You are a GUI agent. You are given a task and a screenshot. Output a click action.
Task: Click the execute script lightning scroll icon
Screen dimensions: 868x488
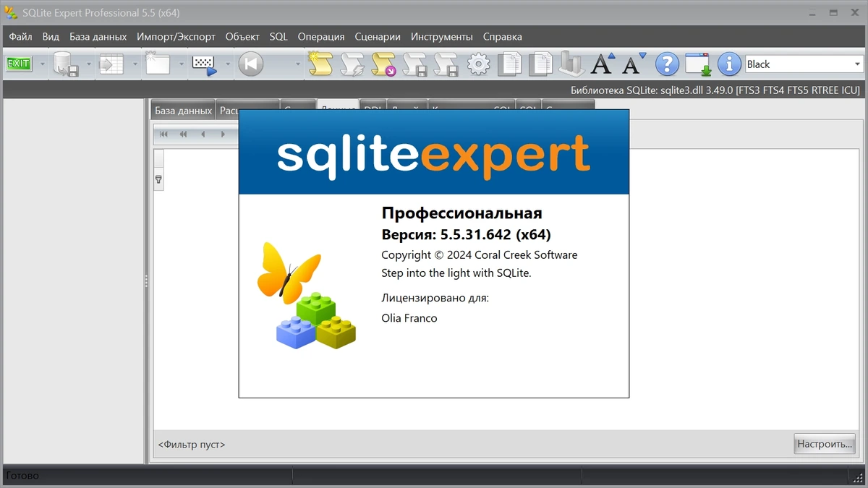(352, 64)
